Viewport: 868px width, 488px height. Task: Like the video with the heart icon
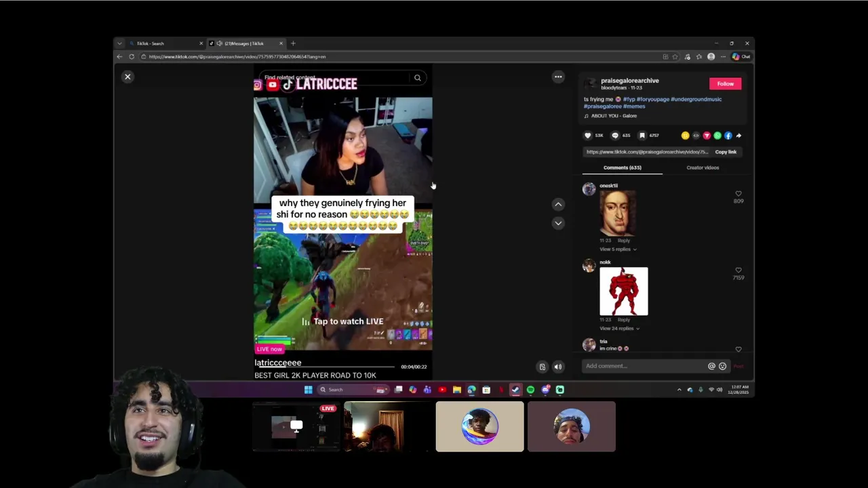588,136
